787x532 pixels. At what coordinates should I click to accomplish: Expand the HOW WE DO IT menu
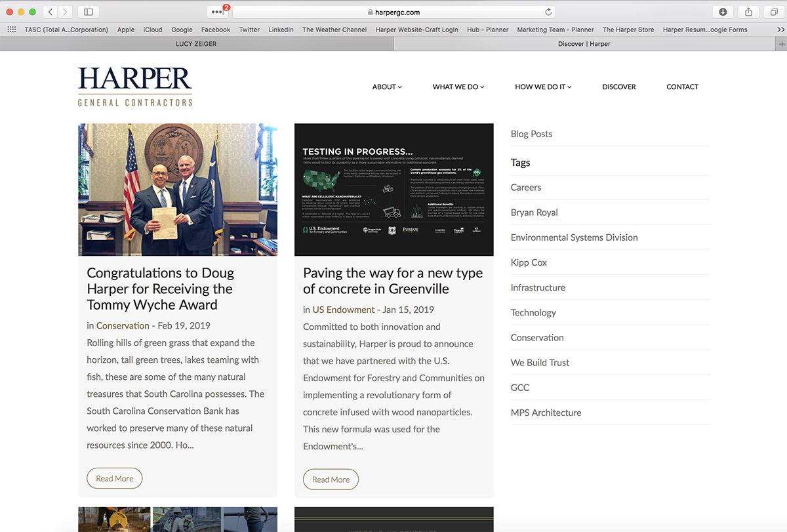tap(543, 86)
